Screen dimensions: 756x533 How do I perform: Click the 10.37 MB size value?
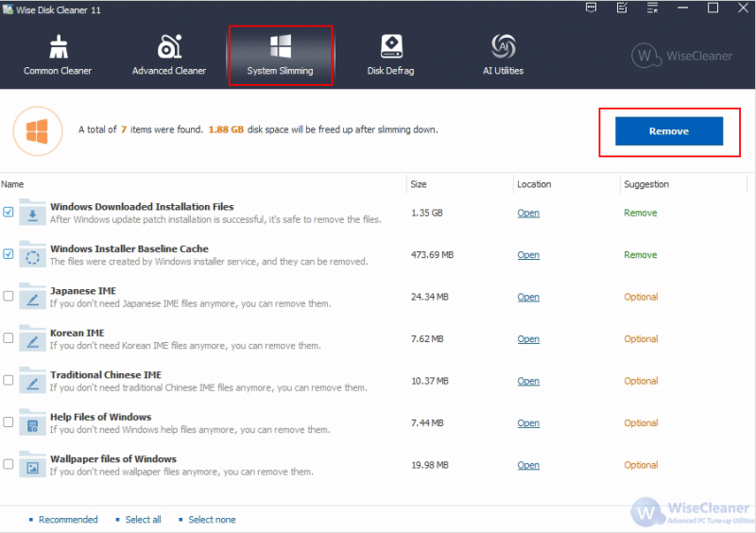tap(430, 381)
